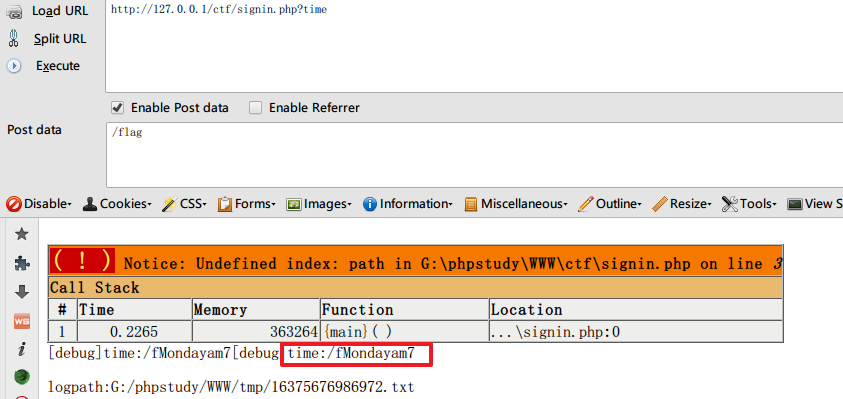Click the Execute play icon
This screenshot has width=843, height=399.
13,66
